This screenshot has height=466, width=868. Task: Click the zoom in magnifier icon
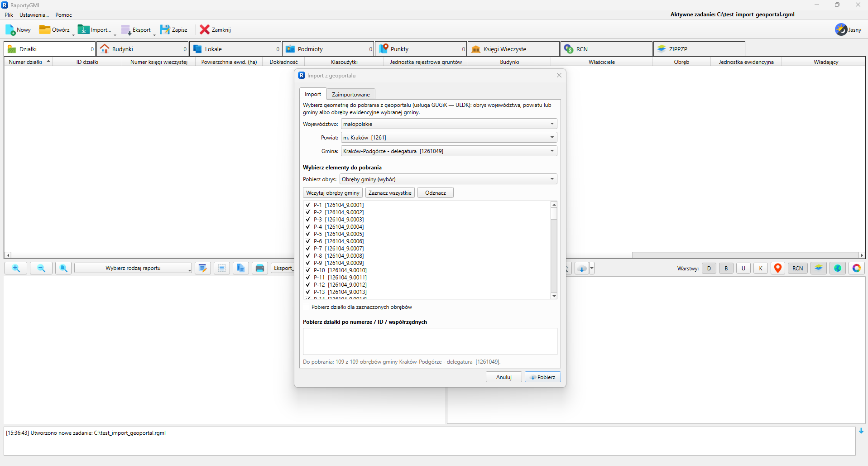click(x=16, y=268)
